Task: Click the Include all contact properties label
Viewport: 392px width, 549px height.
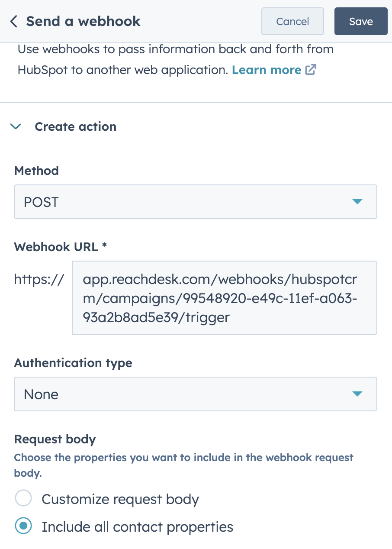Action: 137,527
